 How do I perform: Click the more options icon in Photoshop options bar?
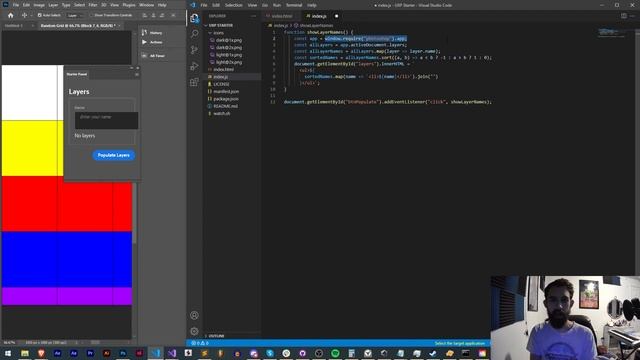tap(173, 15)
